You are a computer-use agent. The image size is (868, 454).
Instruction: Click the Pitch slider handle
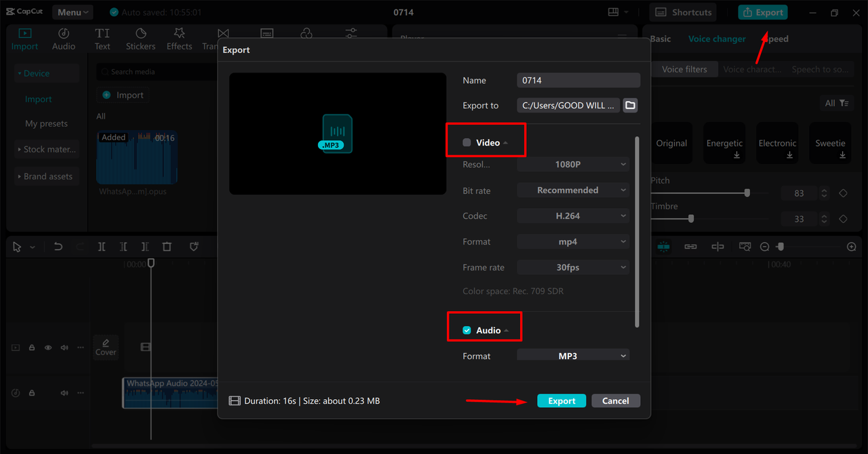[x=747, y=193]
